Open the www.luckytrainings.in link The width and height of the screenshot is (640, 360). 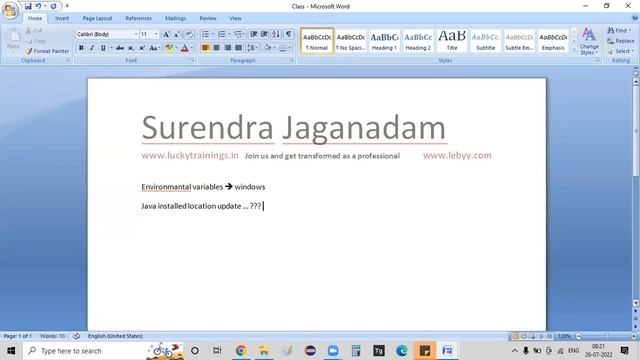click(190, 156)
